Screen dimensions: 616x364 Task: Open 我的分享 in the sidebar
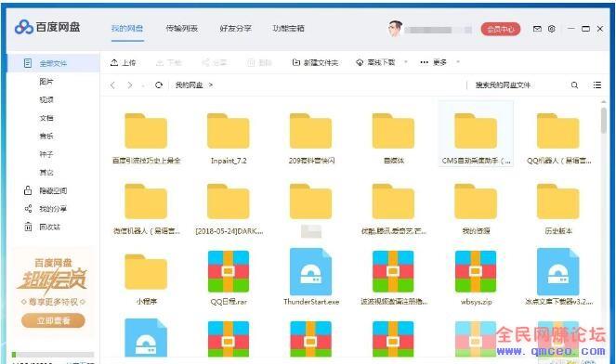46,209
